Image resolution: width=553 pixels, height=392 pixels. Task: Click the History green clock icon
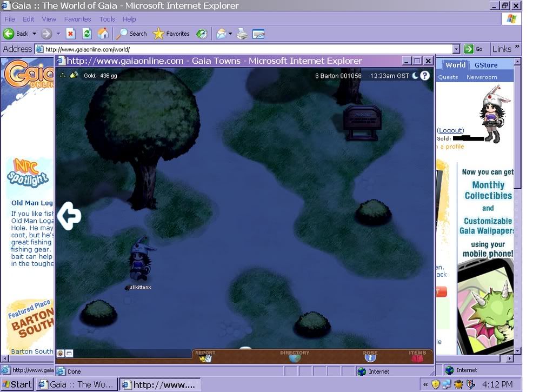click(x=202, y=34)
